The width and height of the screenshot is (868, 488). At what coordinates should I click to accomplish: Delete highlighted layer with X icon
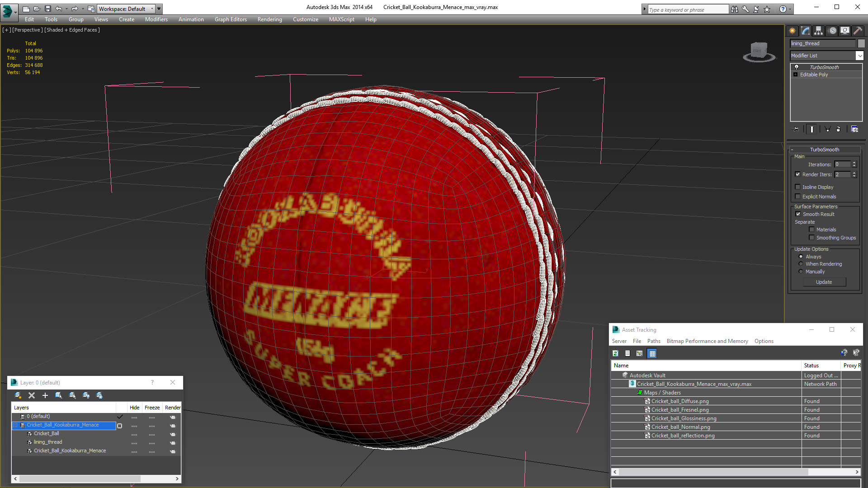point(32,395)
